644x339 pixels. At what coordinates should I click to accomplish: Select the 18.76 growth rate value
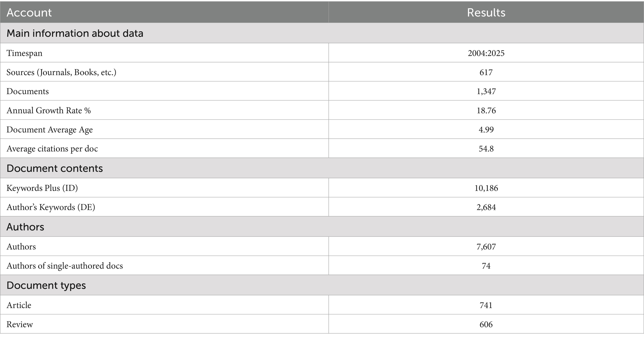coord(486,110)
